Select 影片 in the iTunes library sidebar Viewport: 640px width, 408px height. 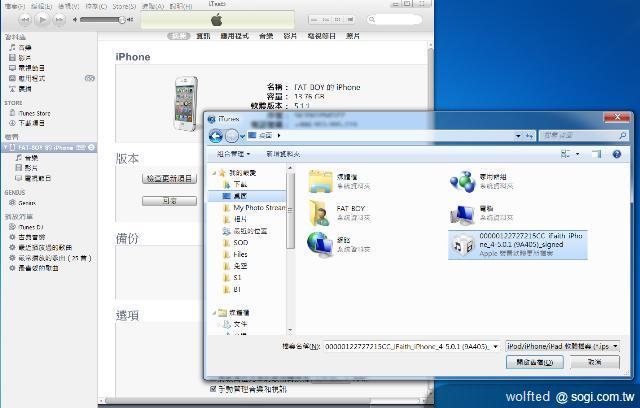pyautogui.click(x=24, y=58)
